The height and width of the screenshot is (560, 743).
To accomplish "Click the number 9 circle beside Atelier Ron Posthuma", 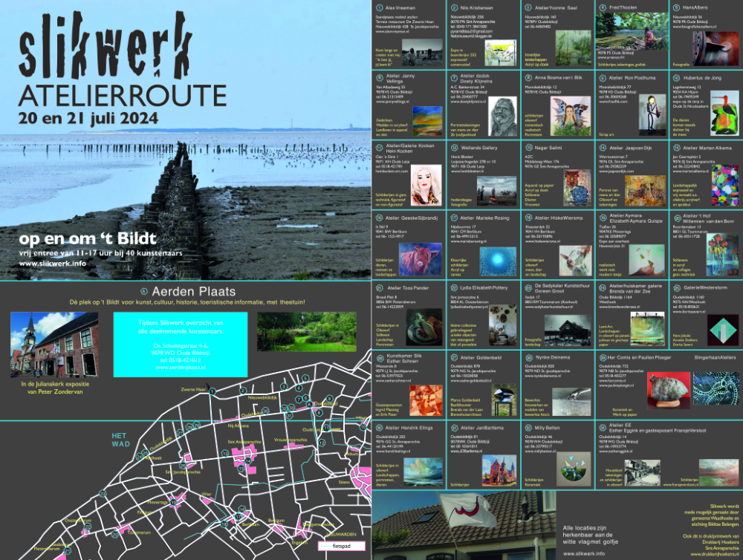I will click(603, 78).
